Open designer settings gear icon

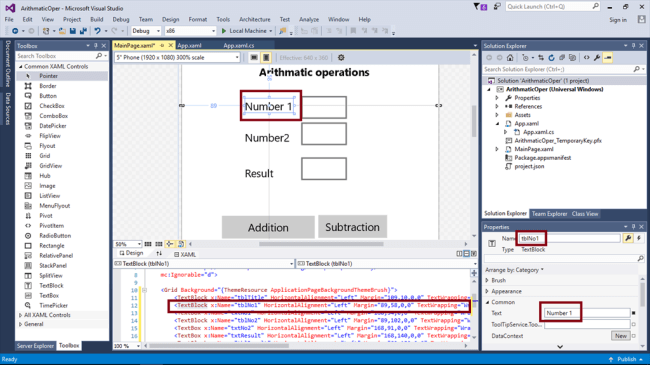pyautogui.click(x=341, y=58)
